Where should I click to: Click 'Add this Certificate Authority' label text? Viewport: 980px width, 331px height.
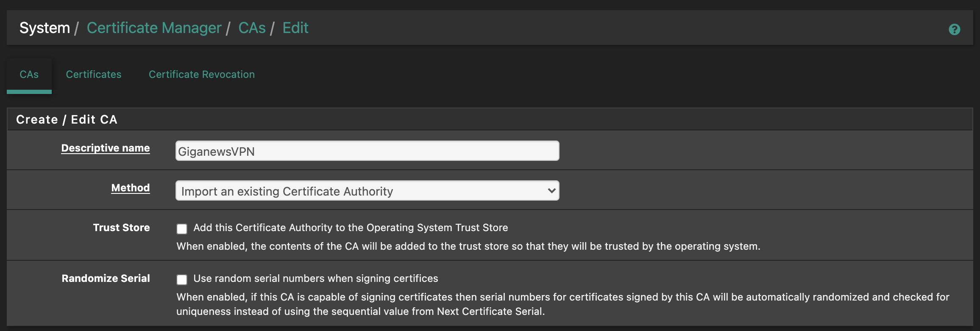pyautogui.click(x=351, y=228)
